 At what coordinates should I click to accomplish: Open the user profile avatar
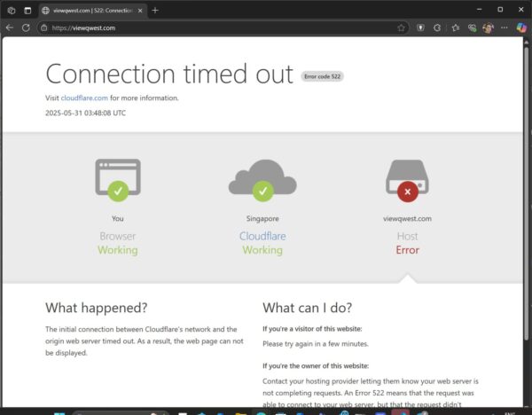(488, 27)
